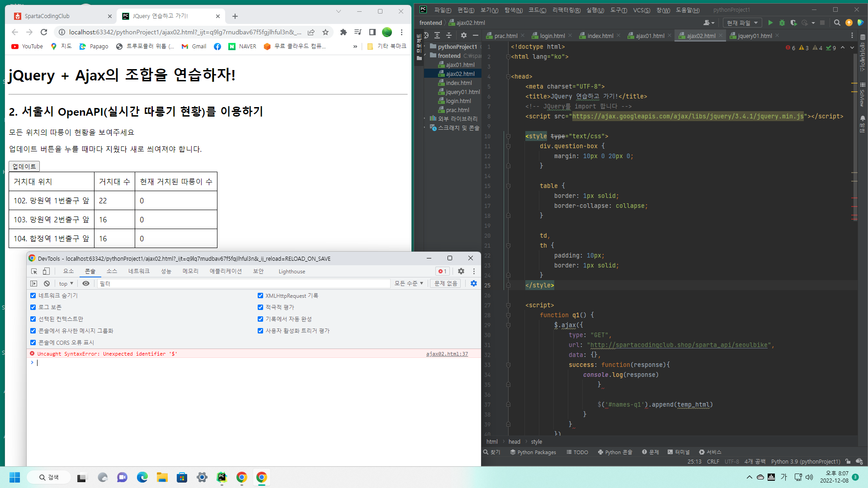The image size is (868, 488).
Task: Run the current file with green play icon
Action: click(770, 23)
